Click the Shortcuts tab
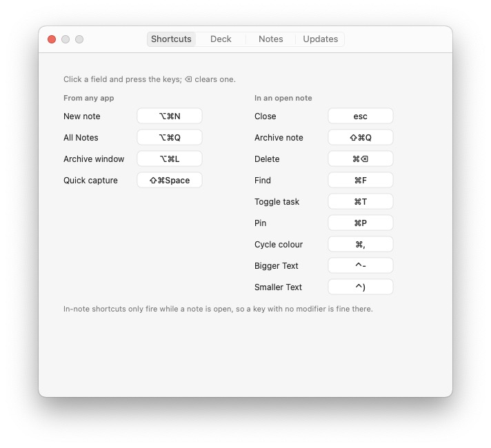The height and width of the screenshot is (448, 491). point(171,39)
